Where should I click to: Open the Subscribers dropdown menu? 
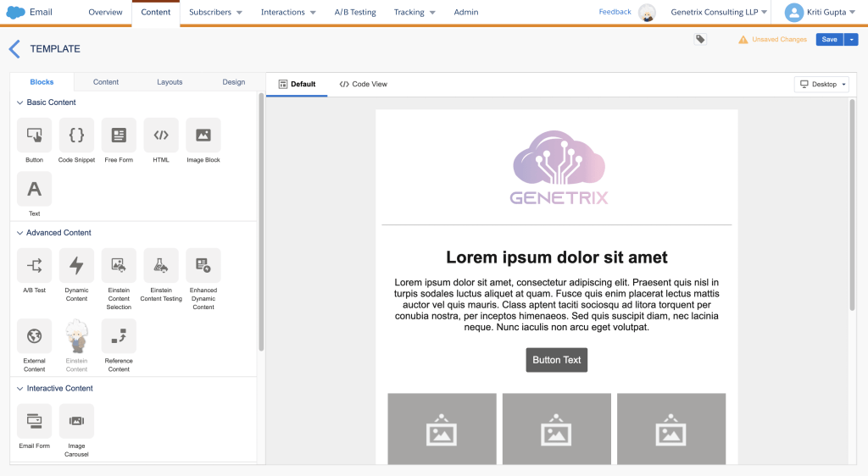215,12
